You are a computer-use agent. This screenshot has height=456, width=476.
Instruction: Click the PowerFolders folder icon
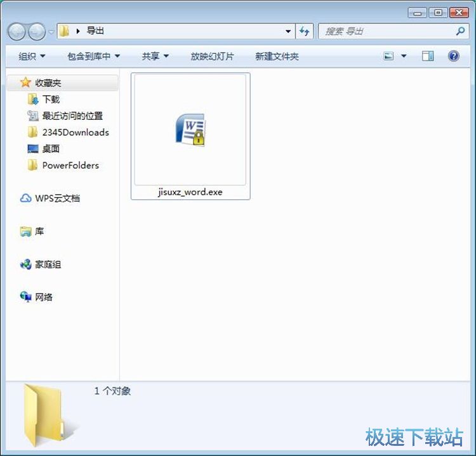32,165
